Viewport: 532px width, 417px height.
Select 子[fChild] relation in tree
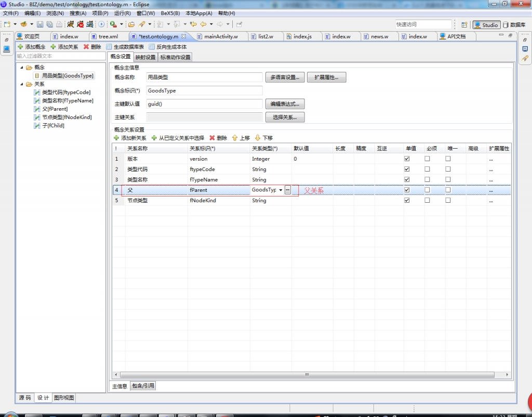coord(49,126)
